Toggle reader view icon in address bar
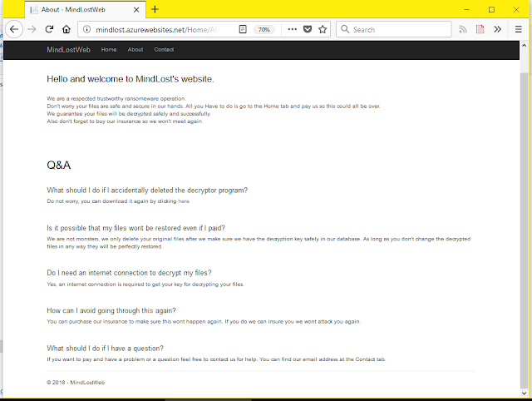The image size is (532, 401). 243,30
